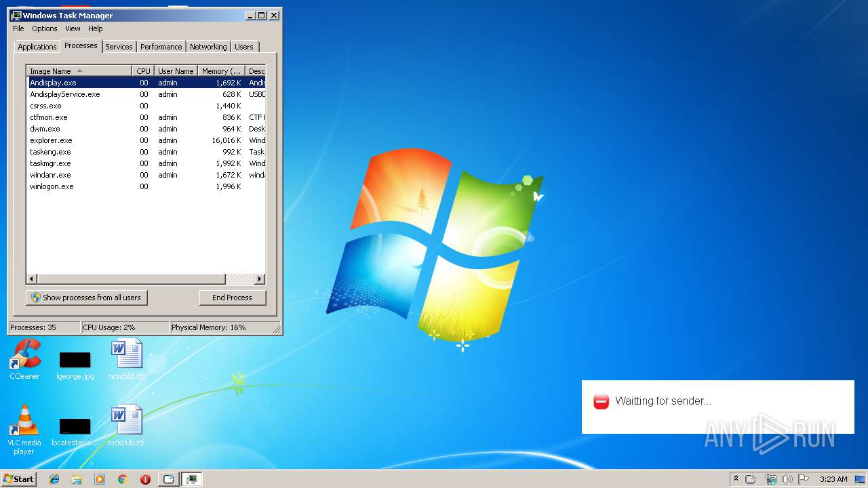Screen dimensions: 868x488
Task: Click the Physical Memory: 16% status entry
Action: pyautogui.click(x=220, y=327)
